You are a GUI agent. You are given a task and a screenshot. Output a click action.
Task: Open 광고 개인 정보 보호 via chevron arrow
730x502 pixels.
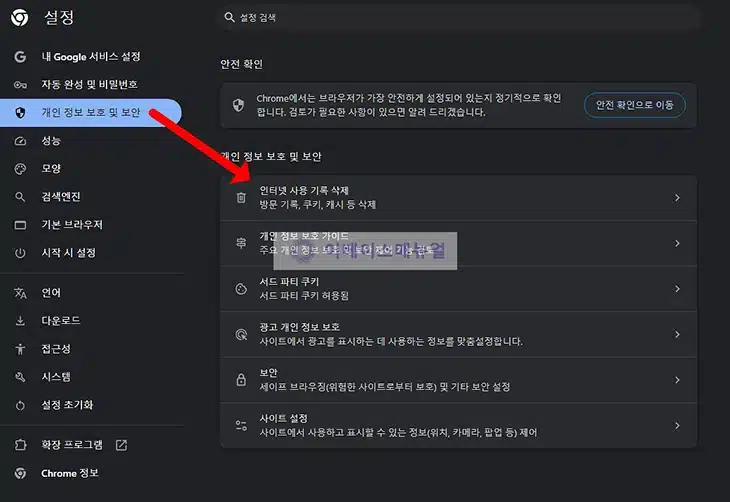677,334
